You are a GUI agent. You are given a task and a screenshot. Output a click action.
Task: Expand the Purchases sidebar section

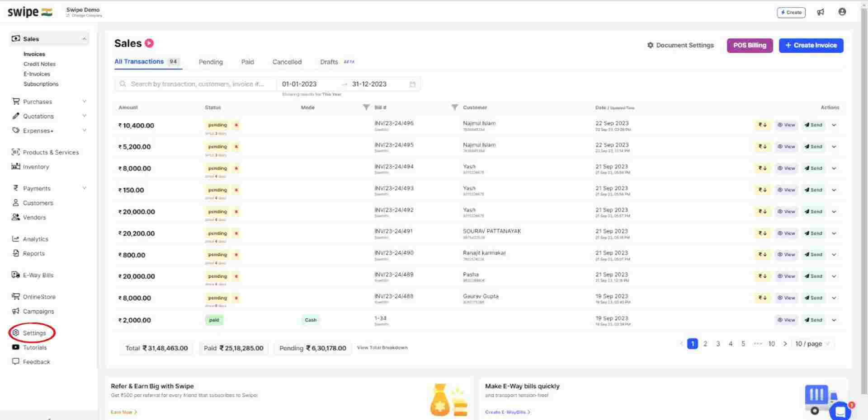(x=84, y=102)
